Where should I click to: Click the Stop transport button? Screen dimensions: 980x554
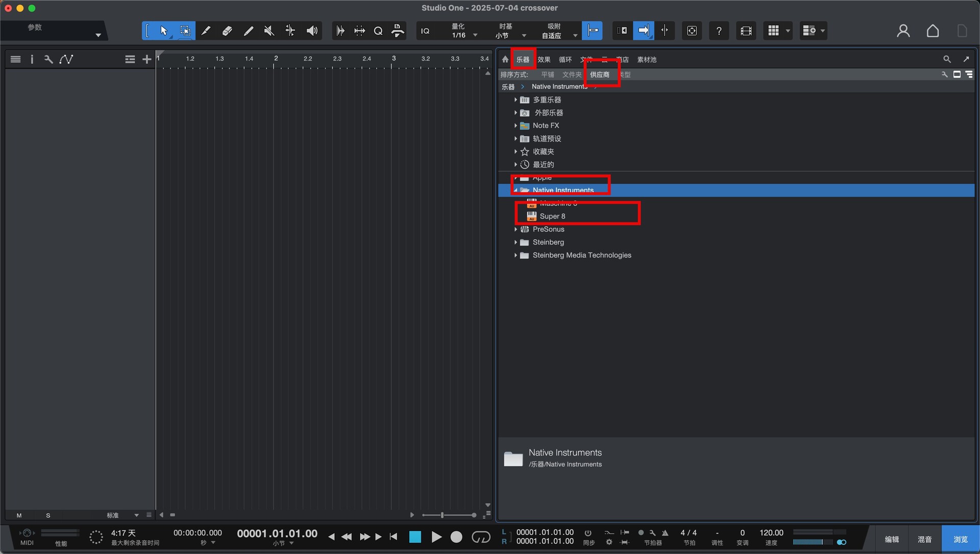point(415,537)
